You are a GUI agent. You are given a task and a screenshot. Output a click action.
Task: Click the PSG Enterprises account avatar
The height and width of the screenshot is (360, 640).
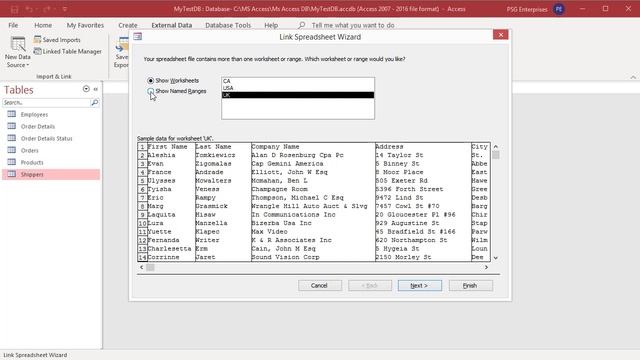(x=559, y=9)
